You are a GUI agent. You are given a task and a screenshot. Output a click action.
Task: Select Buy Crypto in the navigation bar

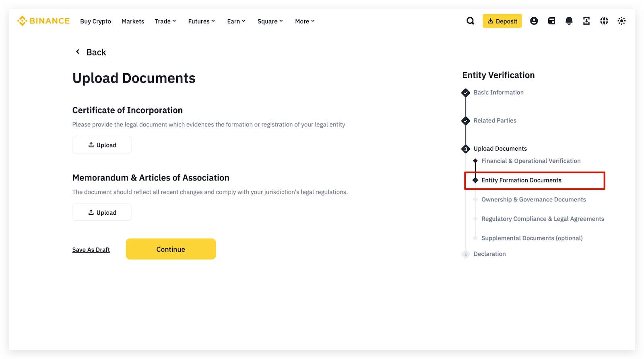coord(95,21)
